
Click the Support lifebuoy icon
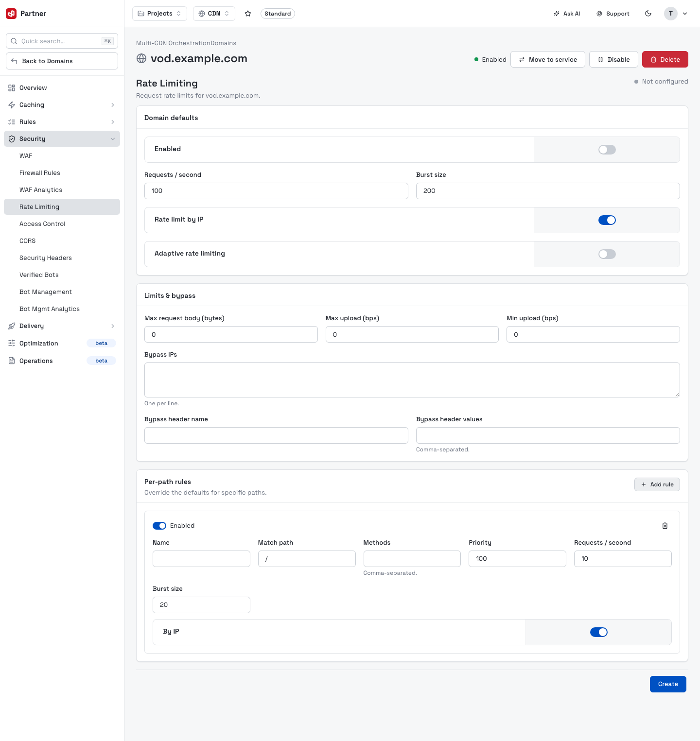click(599, 14)
